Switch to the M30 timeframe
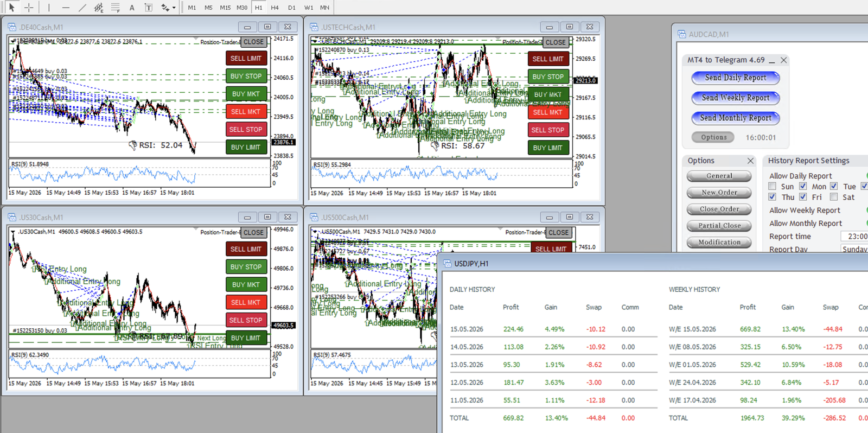The image size is (868, 433). point(242,8)
